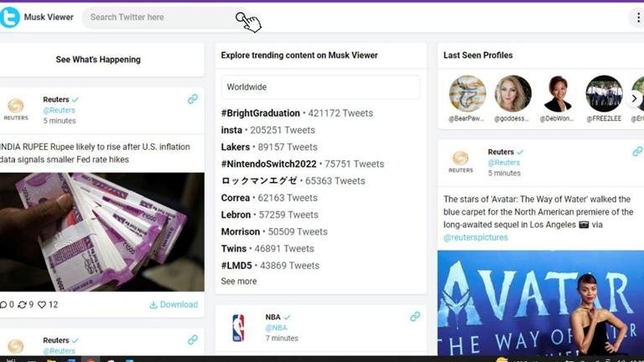
Task: Click the search magnifier icon
Action: 241,17
